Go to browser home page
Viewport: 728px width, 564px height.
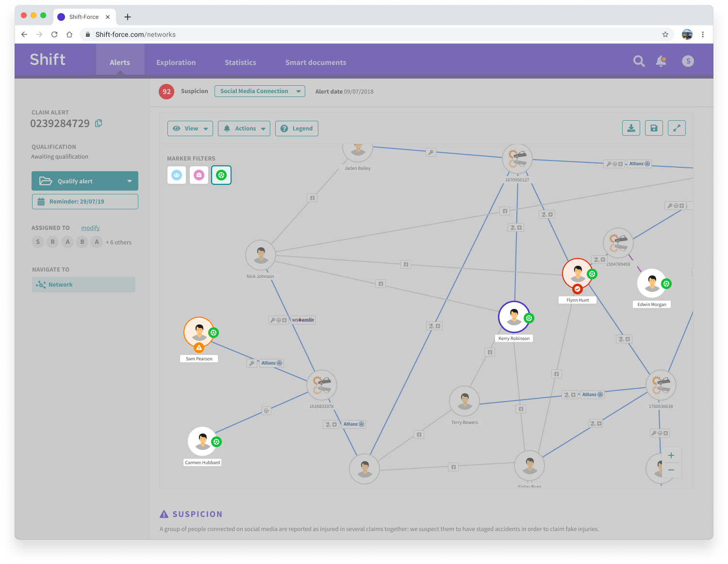69,34
